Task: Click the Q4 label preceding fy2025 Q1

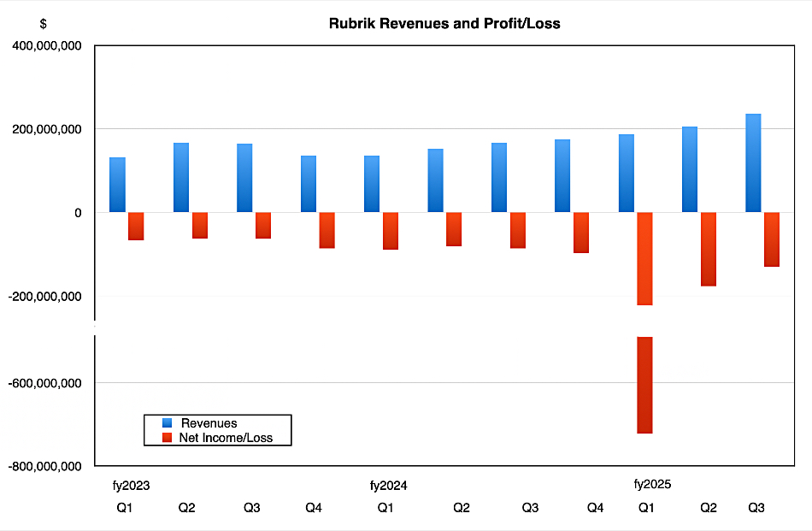Action: 596,508
